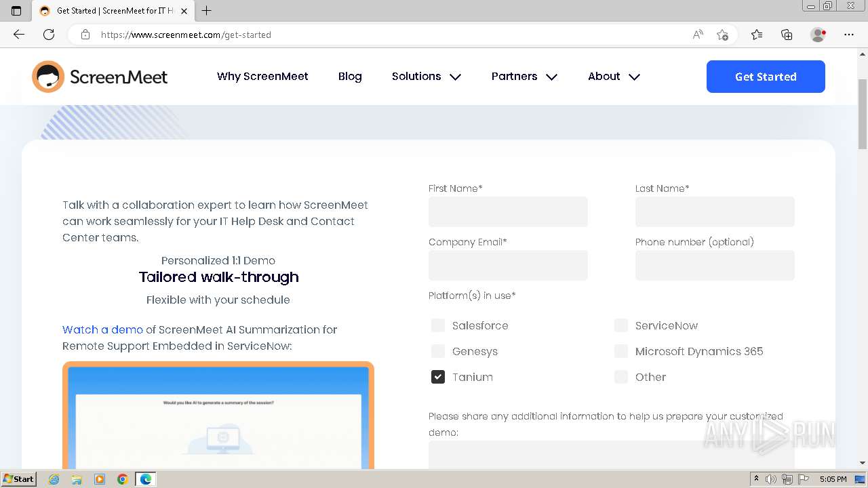The height and width of the screenshot is (488, 868).
Task: Click the Tailored walk-through heading
Action: (218, 277)
